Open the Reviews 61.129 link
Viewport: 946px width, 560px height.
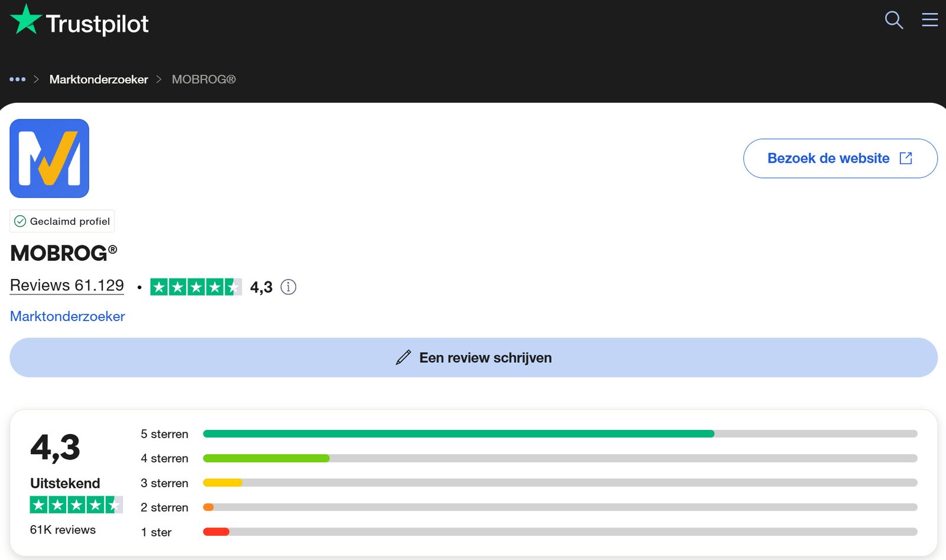[66, 286]
